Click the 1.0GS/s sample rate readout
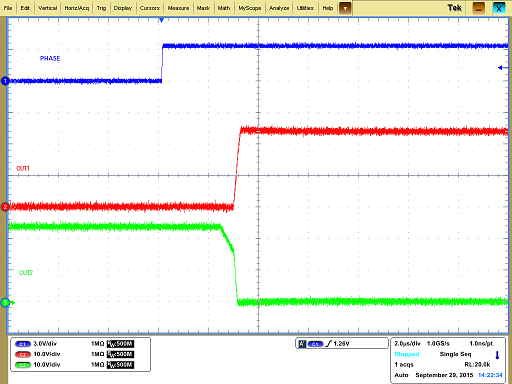The image size is (512, 384). 438,343
